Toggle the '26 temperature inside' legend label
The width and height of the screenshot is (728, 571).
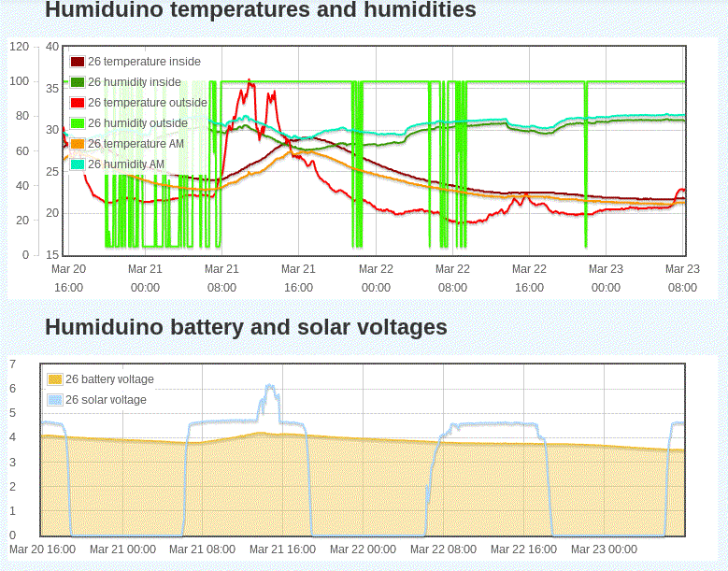click(x=144, y=62)
